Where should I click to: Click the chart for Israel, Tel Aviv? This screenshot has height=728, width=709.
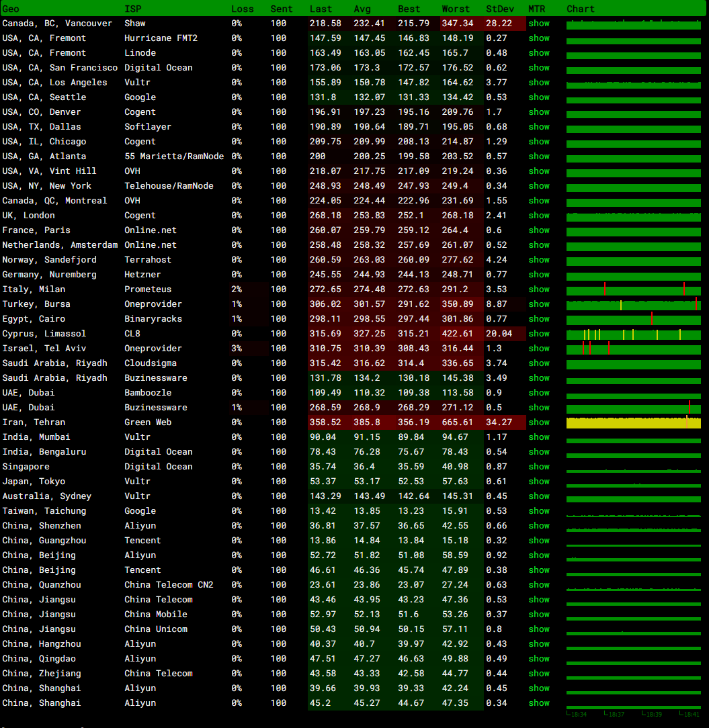pyautogui.click(x=633, y=349)
